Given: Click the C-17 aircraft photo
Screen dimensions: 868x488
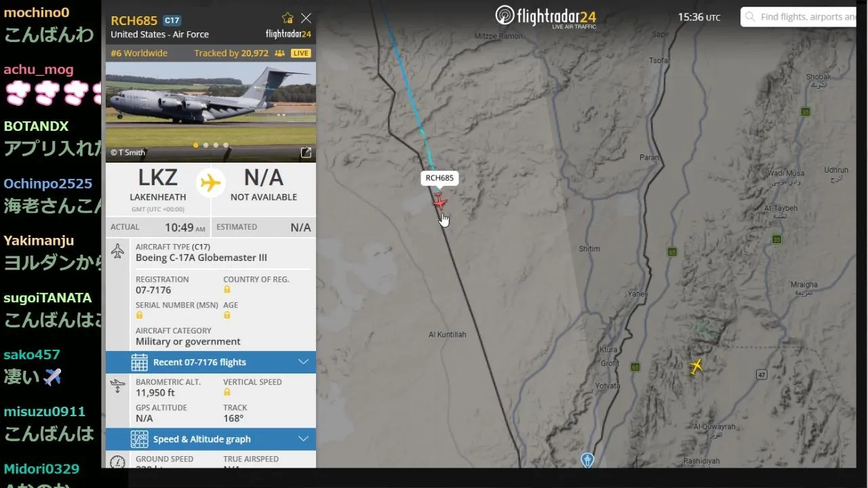Looking at the screenshot, I should click(x=211, y=112).
